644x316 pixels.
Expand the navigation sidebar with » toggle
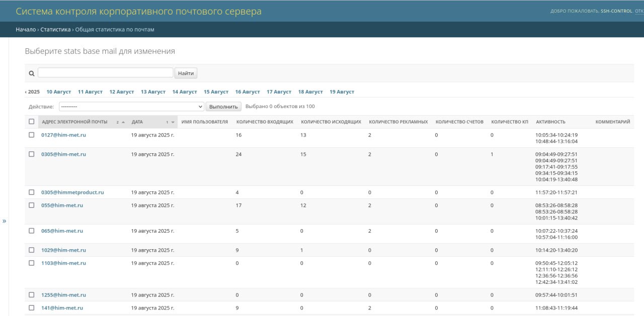point(5,221)
